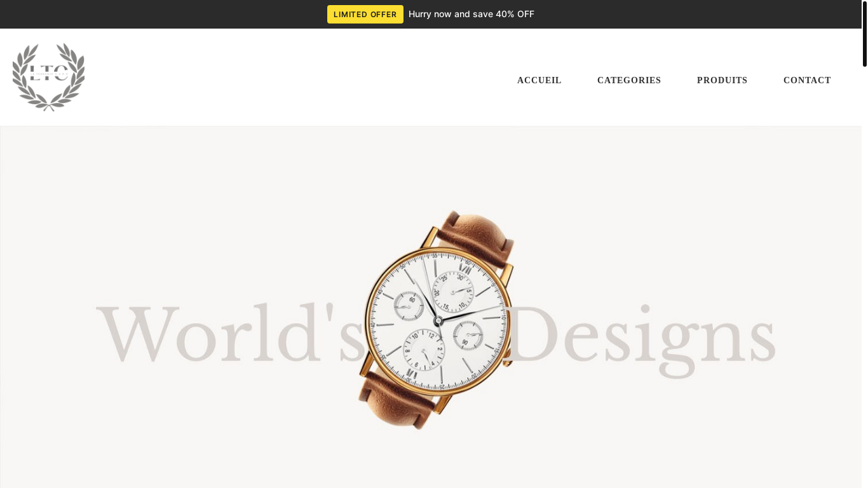Open the PRODUITS navigation link
The width and height of the screenshot is (868, 488).
click(x=722, y=81)
